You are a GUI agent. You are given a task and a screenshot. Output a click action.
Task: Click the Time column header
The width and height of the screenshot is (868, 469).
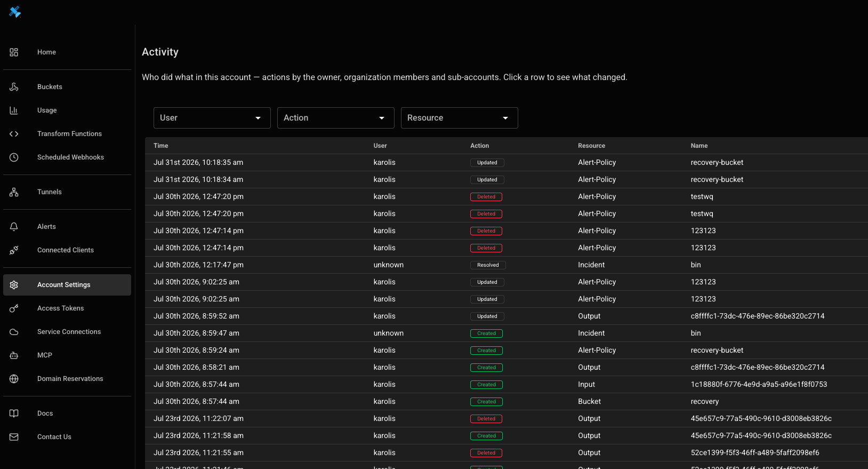pyautogui.click(x=161, y=146)
